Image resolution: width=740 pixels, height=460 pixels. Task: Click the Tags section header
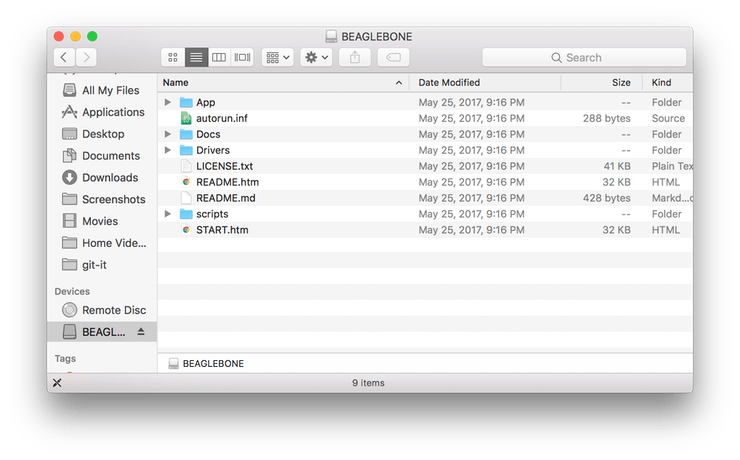pos(65,359)
